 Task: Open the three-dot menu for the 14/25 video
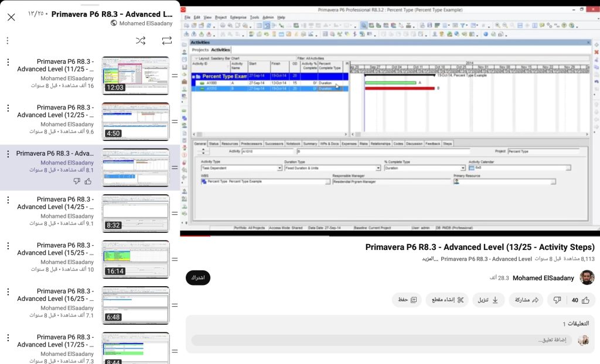(8, 200)
